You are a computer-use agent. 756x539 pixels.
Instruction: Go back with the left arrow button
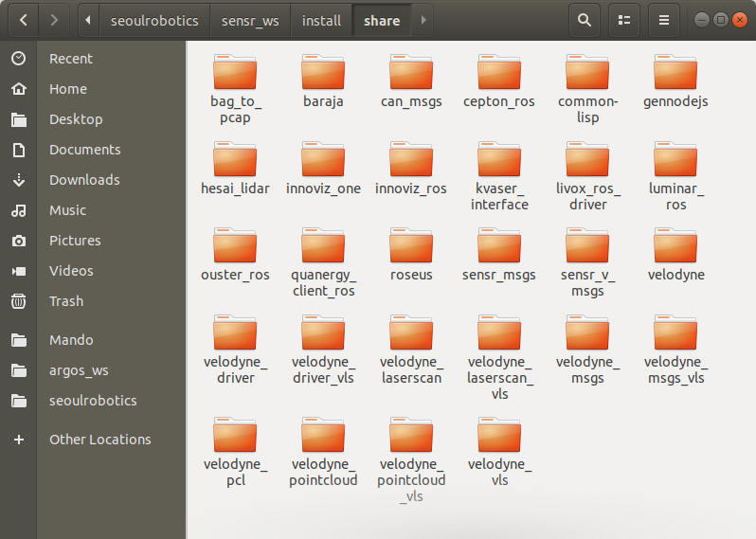click(23, 20)
